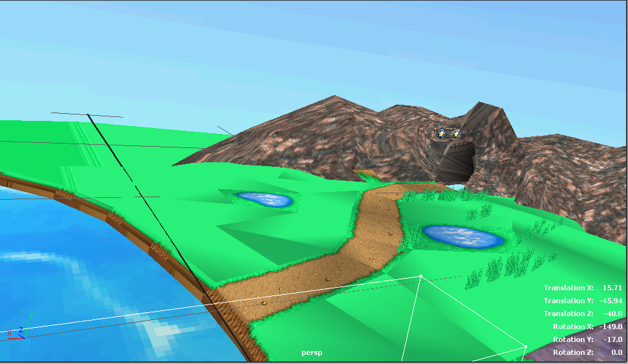Select the lower-right white wireframe vertex point
The width and height of the screenshot is (628, 364).
tap(526, 347)
